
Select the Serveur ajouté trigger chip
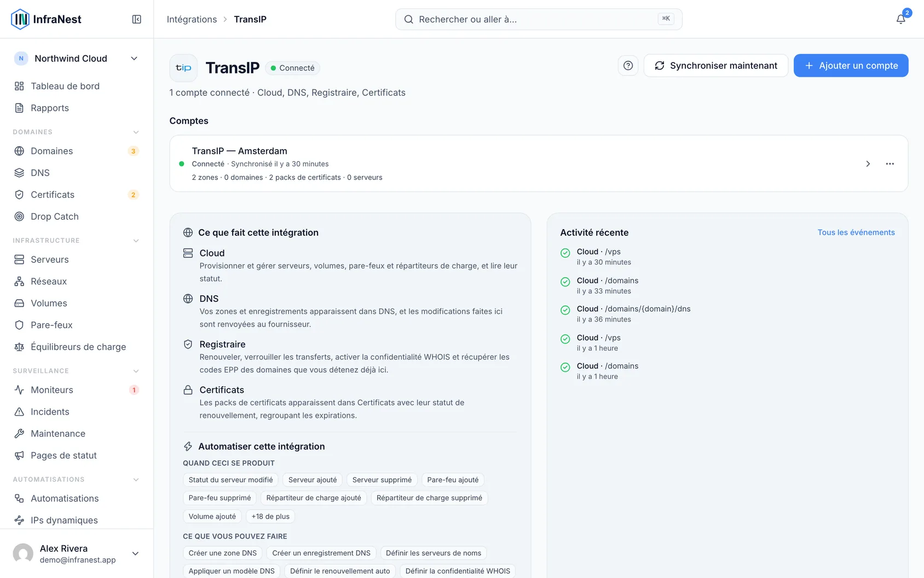click(313, 480)
